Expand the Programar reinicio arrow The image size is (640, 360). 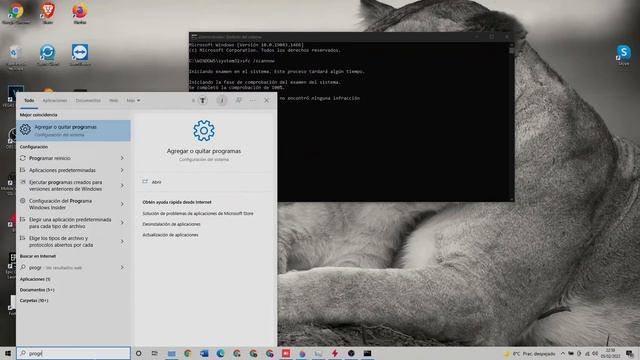coord(122,158)
